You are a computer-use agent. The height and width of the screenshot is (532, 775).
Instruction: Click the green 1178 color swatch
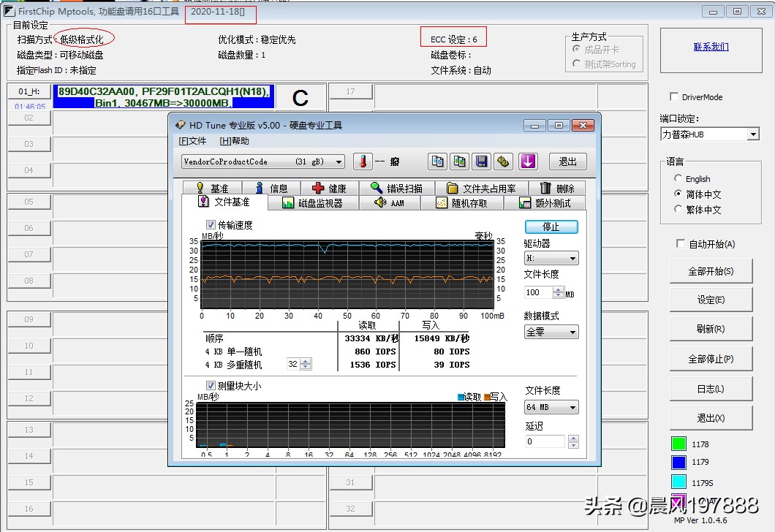[678, 444]
